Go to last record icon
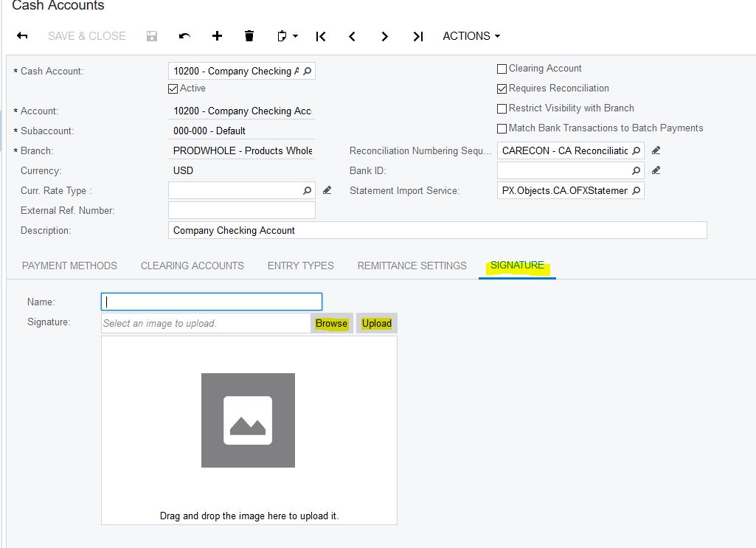This screenshot has height=548, width=756. [x=417, y=36]
